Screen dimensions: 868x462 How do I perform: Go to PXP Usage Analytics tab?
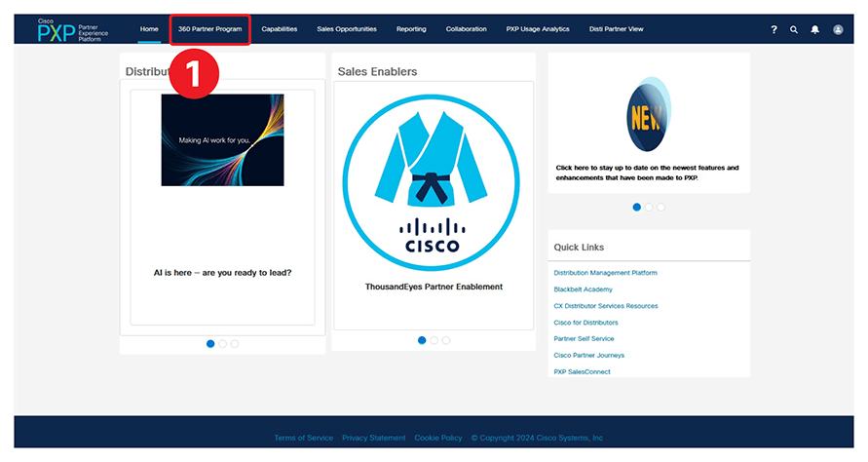click(x=538, y=29)
